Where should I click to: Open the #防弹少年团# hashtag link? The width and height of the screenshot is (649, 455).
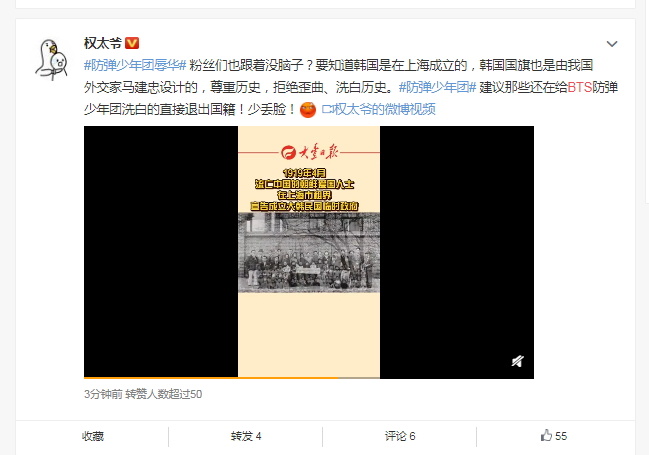(x=437, y=87)
